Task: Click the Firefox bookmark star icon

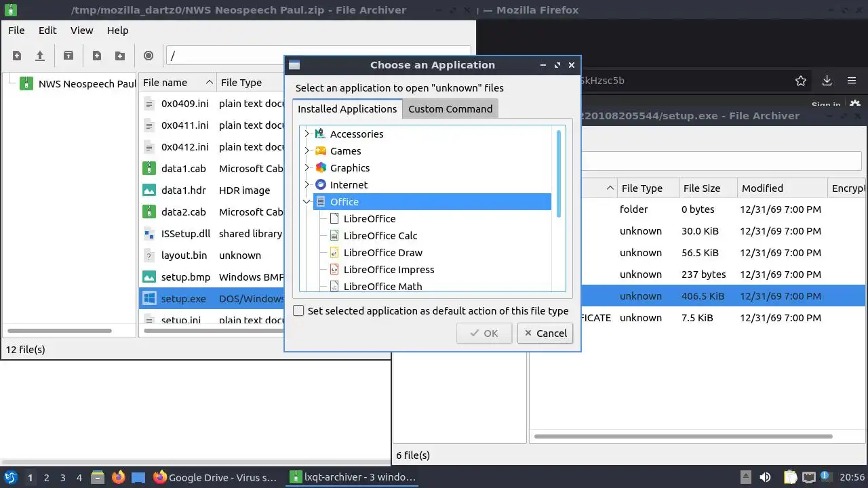Action: click(801, 81)
